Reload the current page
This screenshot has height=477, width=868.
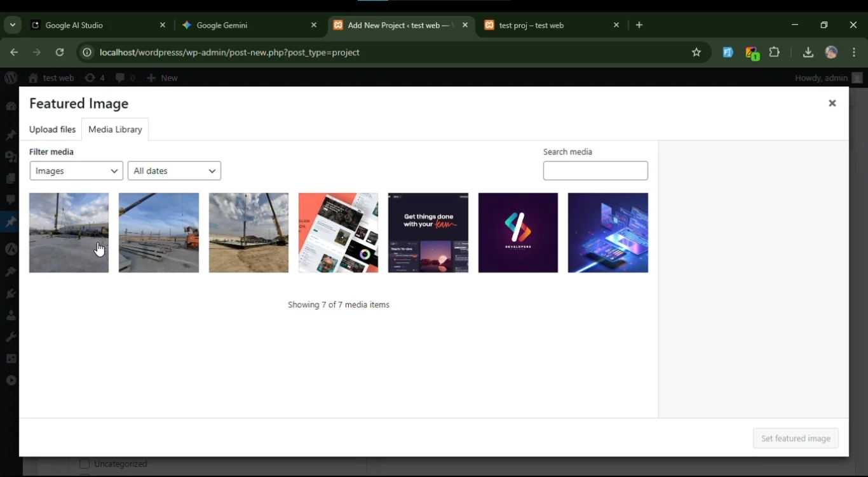click(x=60, y=53)
